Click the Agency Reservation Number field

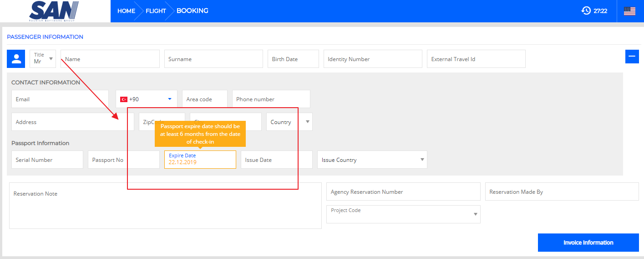tap(403, 192)
